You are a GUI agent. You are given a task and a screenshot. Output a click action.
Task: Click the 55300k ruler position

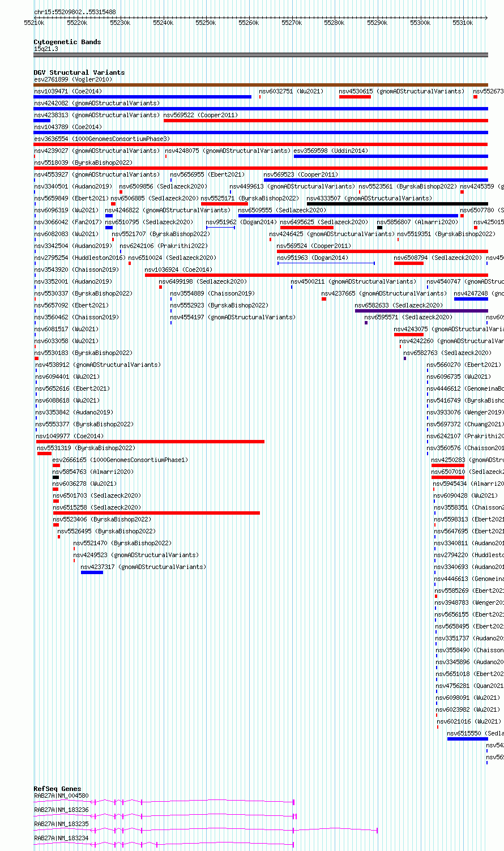(x=420, y=23)
